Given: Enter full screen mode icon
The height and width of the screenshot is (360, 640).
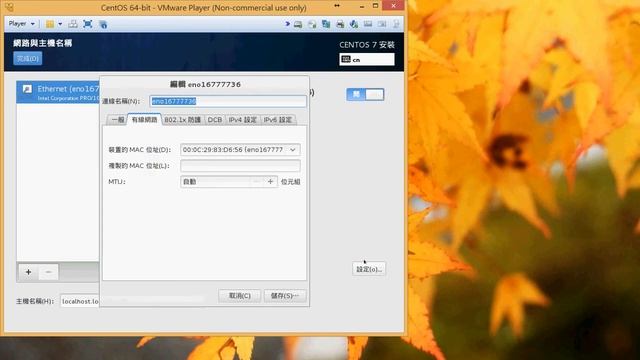Looking at the screenshot, I should tap(87, 24).
